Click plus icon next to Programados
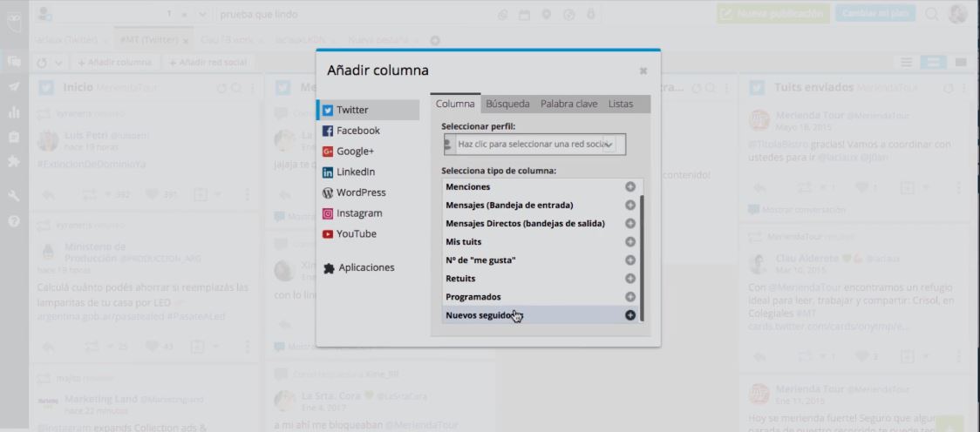The image size is (980, 432). click(630, 297)
